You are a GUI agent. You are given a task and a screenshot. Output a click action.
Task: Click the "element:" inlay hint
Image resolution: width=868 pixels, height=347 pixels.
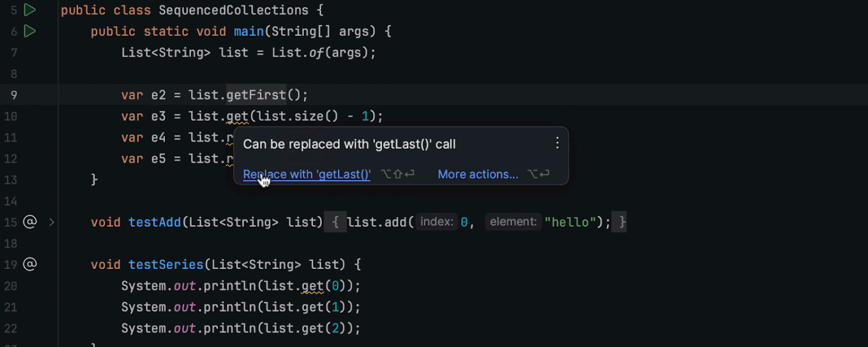(513, 222)
